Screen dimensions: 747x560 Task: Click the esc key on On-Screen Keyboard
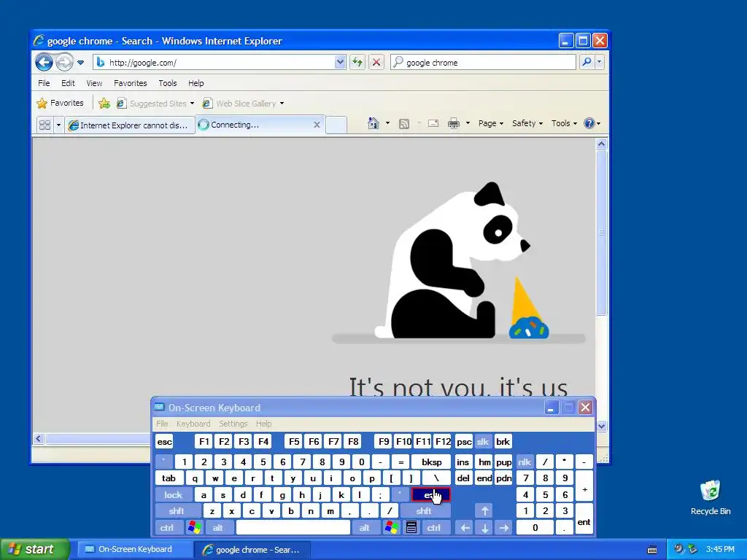coord(164,442)
